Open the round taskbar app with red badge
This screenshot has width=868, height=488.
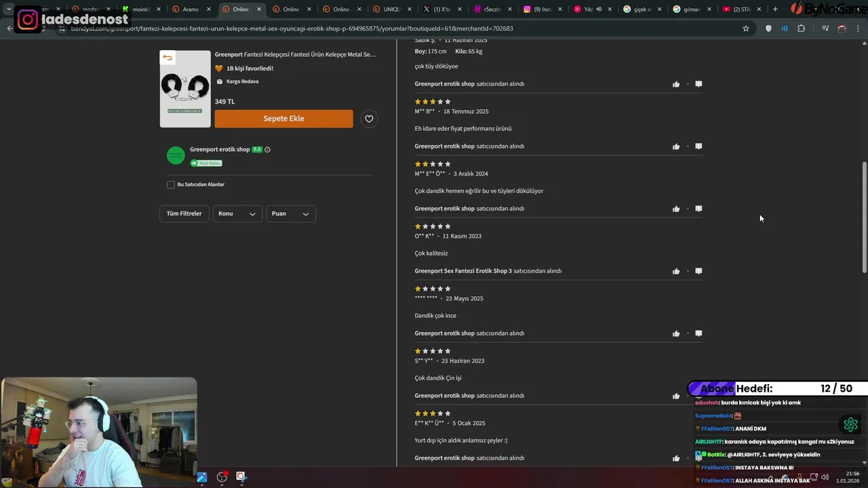(x=222, y=477)
